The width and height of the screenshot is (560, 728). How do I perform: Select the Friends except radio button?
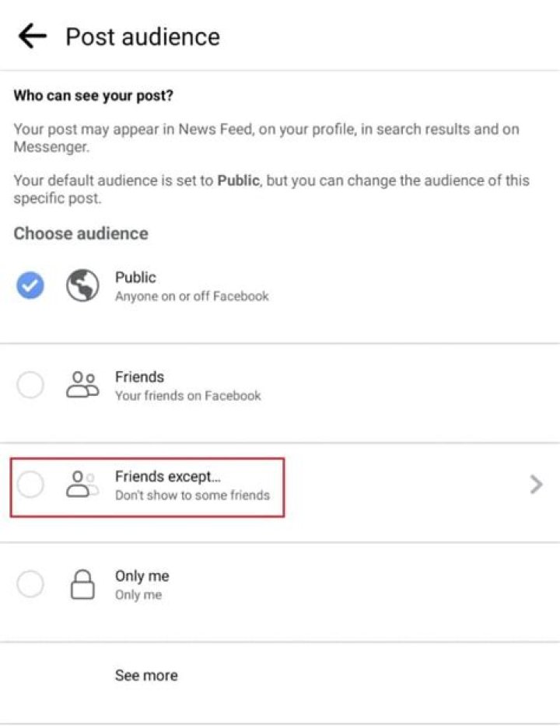click(30, 485)
